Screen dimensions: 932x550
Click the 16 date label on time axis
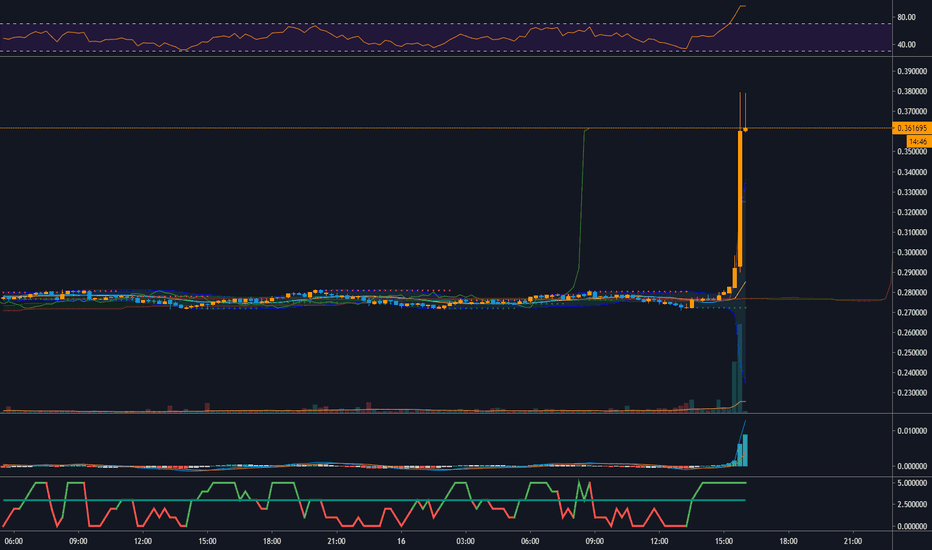point(401,541)
